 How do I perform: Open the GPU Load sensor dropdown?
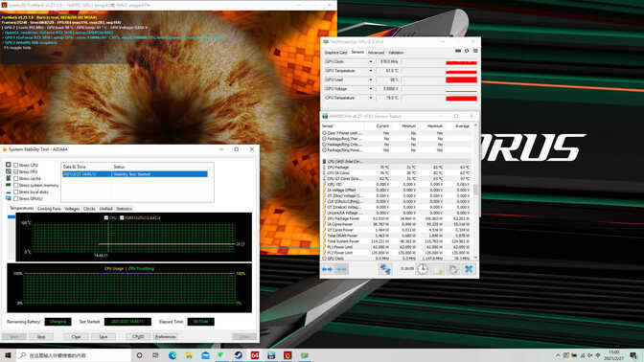tap(371, 79)
